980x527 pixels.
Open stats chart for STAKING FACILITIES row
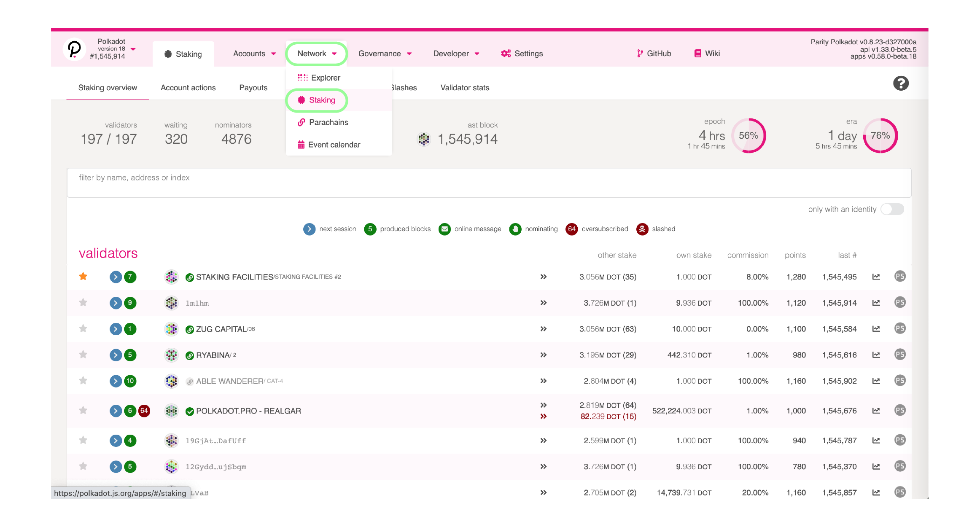click(x=876, y=277)
